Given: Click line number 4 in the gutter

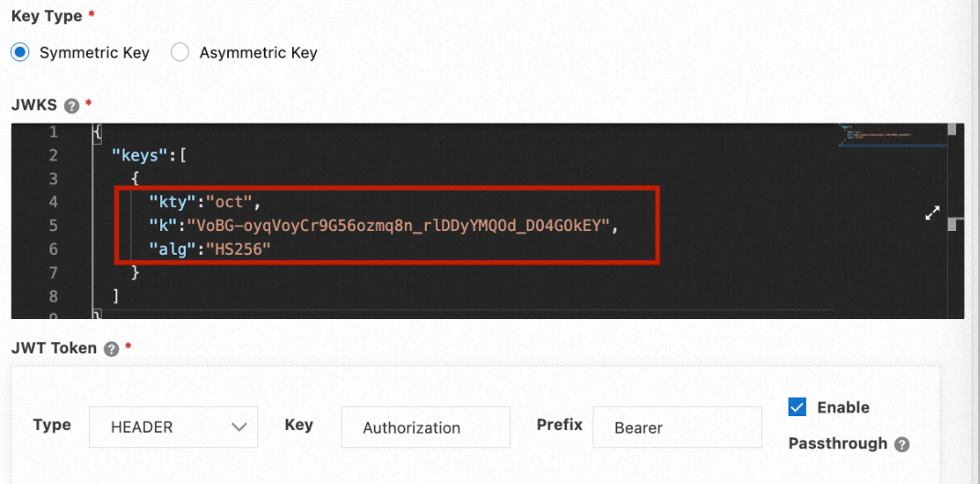Looking at the screenshot, I should (x=52, y=202).
